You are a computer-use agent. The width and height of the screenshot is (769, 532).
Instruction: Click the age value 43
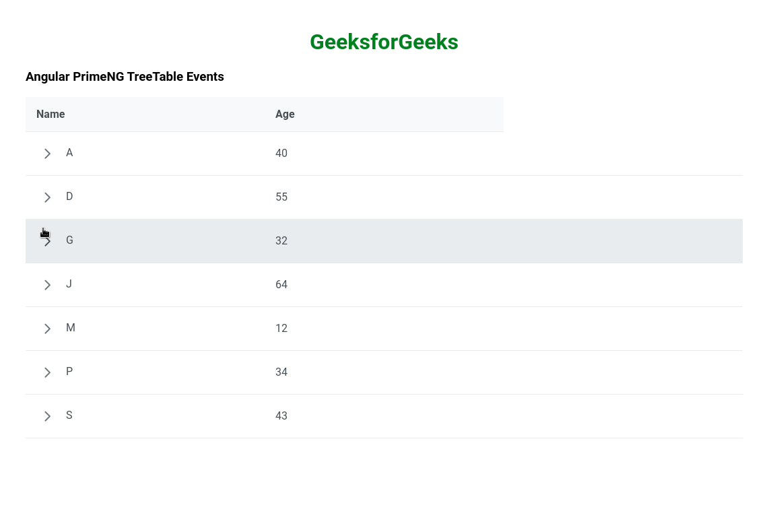(x=281, y=416)
